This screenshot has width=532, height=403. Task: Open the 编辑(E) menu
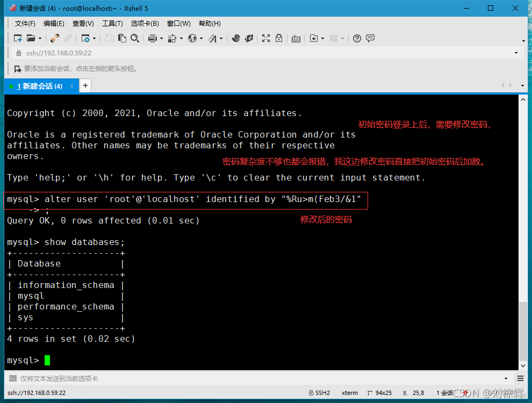point(54,24)
